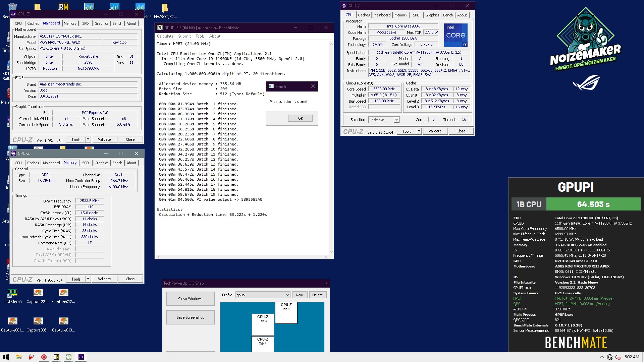Click New profile button in OC Snap
Viewport: 644px width, 362px height.
pyautogui.click(x=299, y=295)
